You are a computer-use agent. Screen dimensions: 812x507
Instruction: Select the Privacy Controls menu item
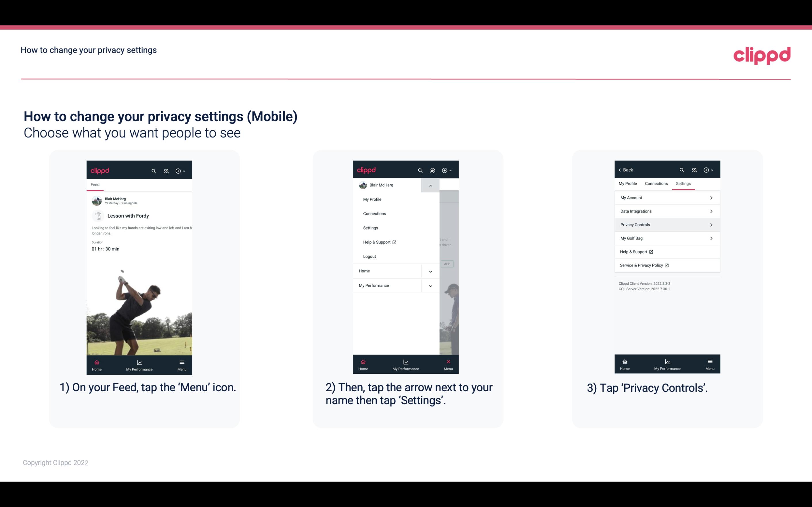tap(667, 224)
